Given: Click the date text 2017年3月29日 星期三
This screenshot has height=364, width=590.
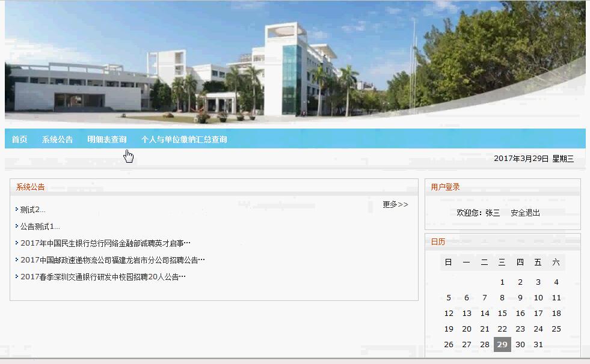Looking at the screenshot, I should (x=533, y=159).
